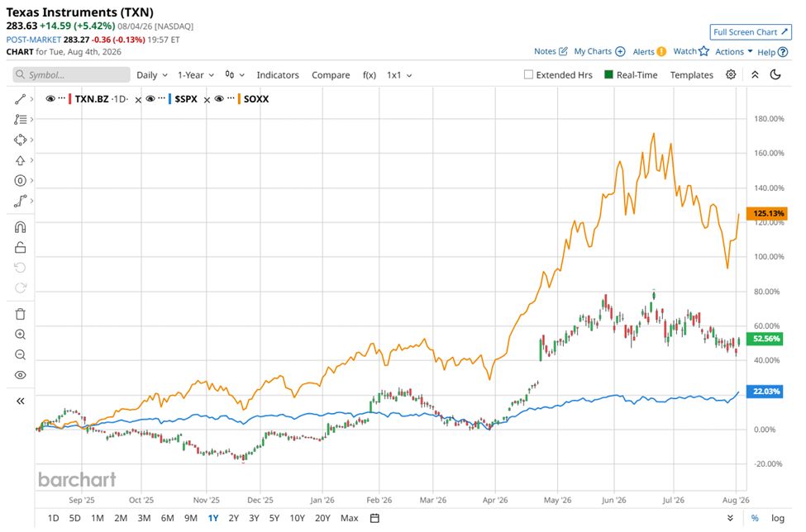Click the double down chevron icon
Screen dimensions: 806x532
click(730, 518)
